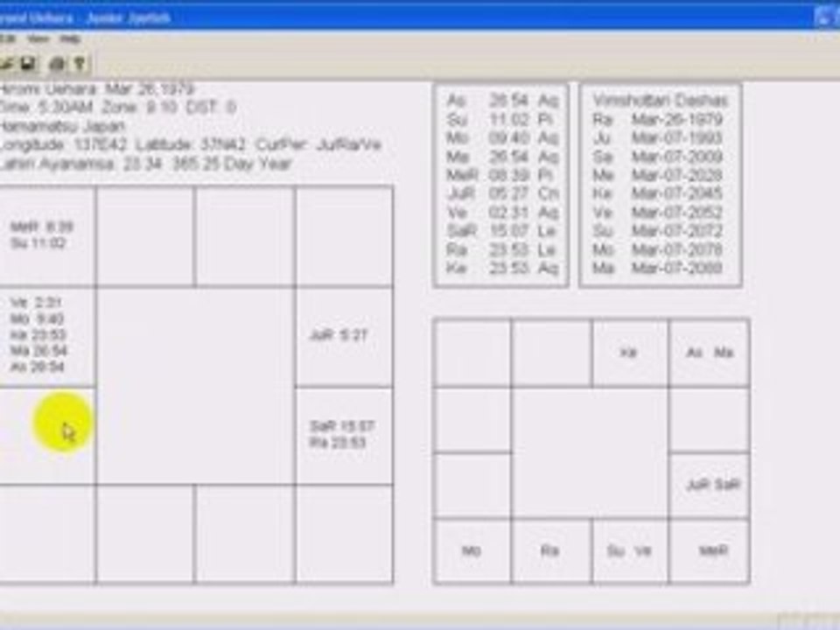Select the Ju Mar-07-1993 dasha row
Screen dimensions: 840x630
coord(658,137)
